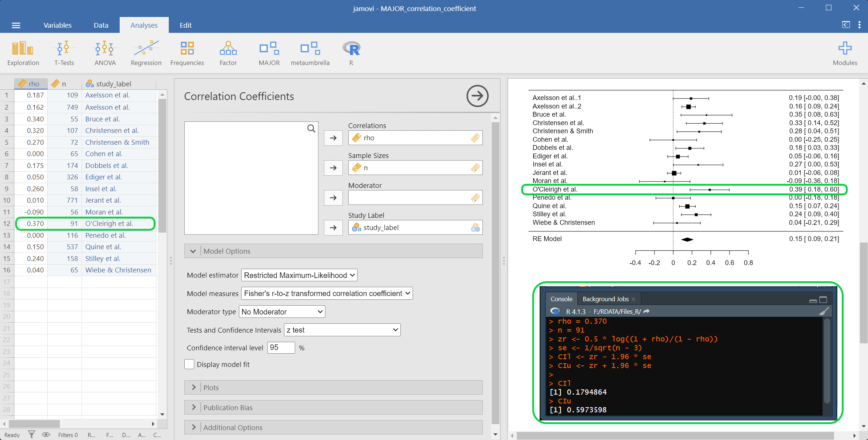Click the data sheet horizontal scrollbar thumb
The image size is (868, 440).
coord(34,423)
